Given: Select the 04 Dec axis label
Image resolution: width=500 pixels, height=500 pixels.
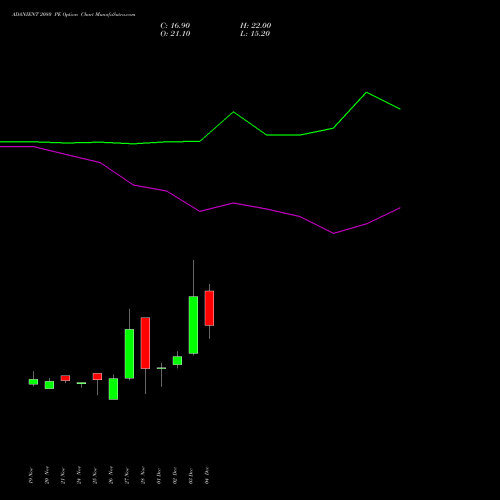Looking at the screenshot, I should coord(207,476).
